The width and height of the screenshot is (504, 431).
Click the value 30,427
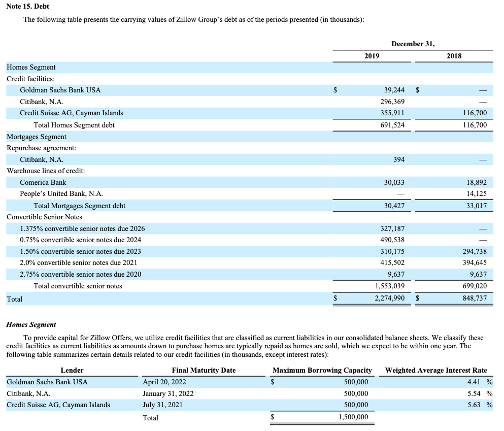tap(394, 206)
